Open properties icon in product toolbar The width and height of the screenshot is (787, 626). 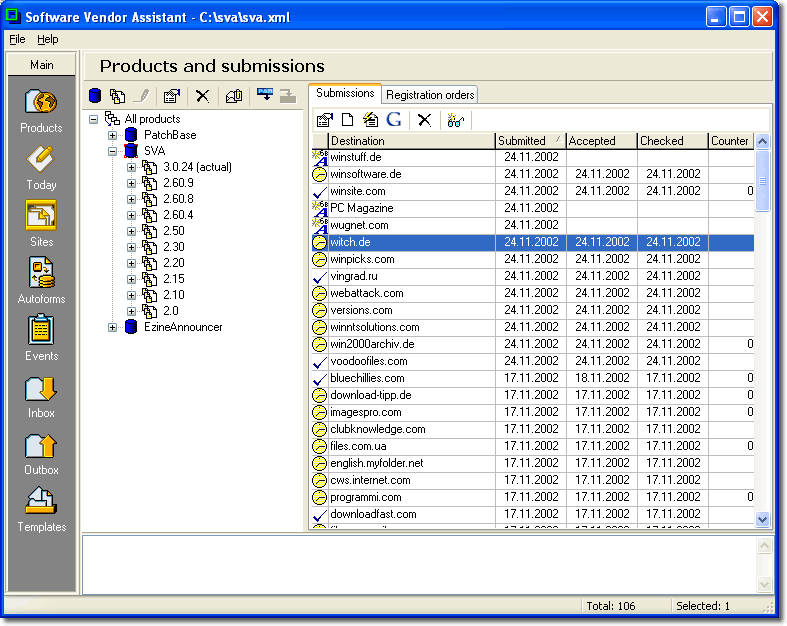(x=172, y=95)
